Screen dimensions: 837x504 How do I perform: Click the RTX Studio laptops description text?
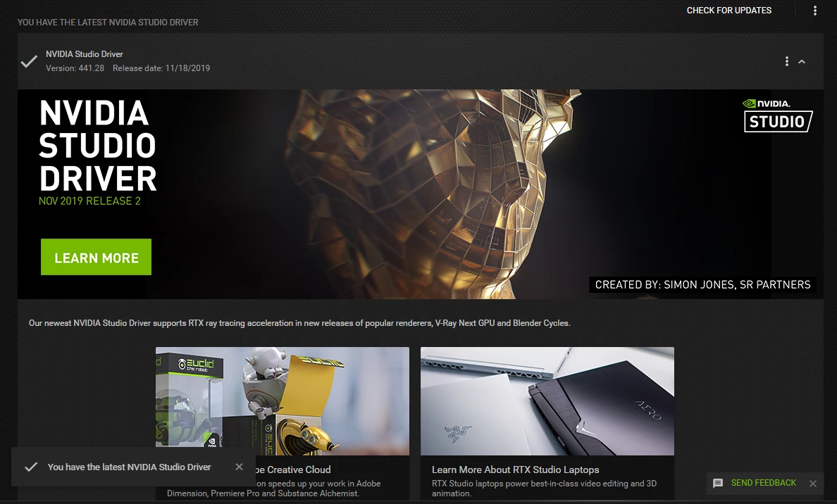[544, 488]
